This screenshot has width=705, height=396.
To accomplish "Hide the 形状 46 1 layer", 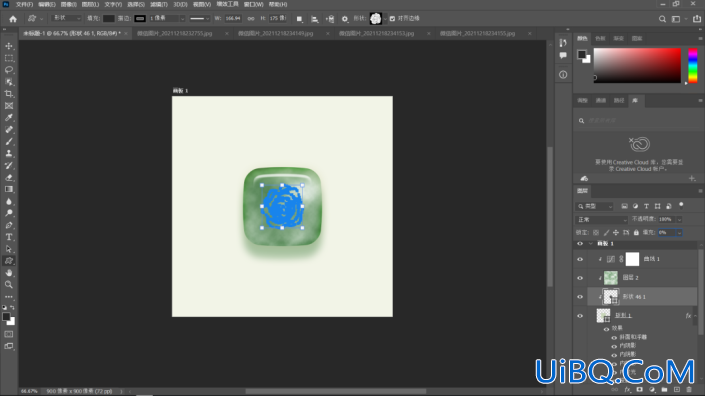I will (580, 297).
